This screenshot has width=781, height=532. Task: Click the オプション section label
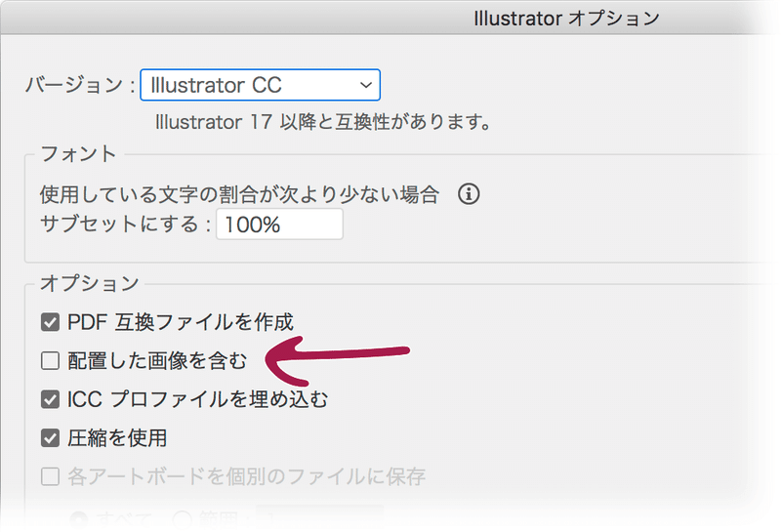click(x=90, y=283)
